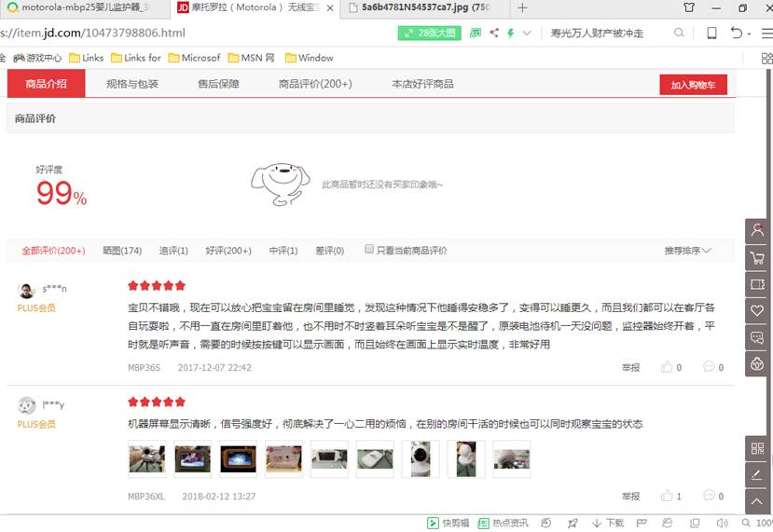Click the QR code sidebar icon
The height and width of the screenshot is (532, 773).
tap(756, 448)
